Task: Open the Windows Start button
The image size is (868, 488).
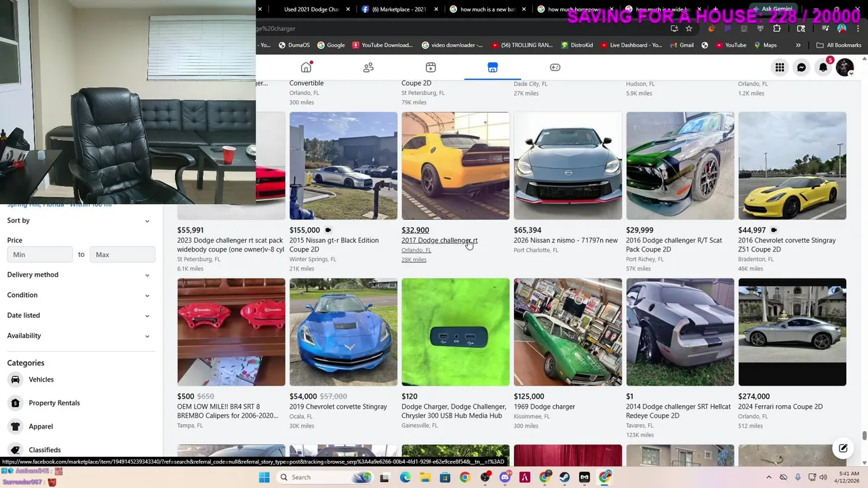Action: (264, 477)
